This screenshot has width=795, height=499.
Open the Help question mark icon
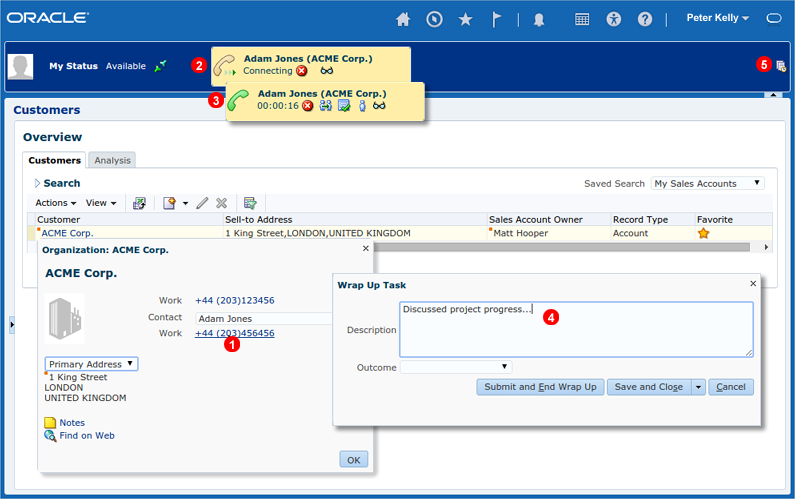click(645, 19)
